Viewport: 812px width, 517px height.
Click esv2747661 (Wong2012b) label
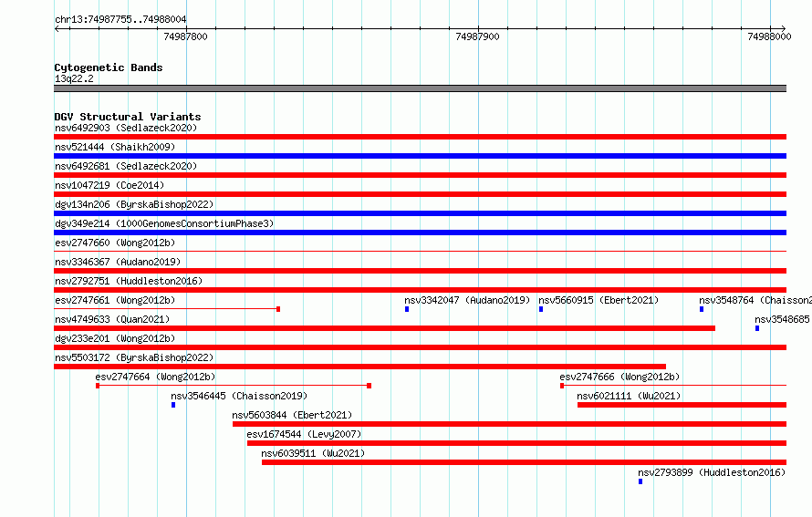pos(115,300)
